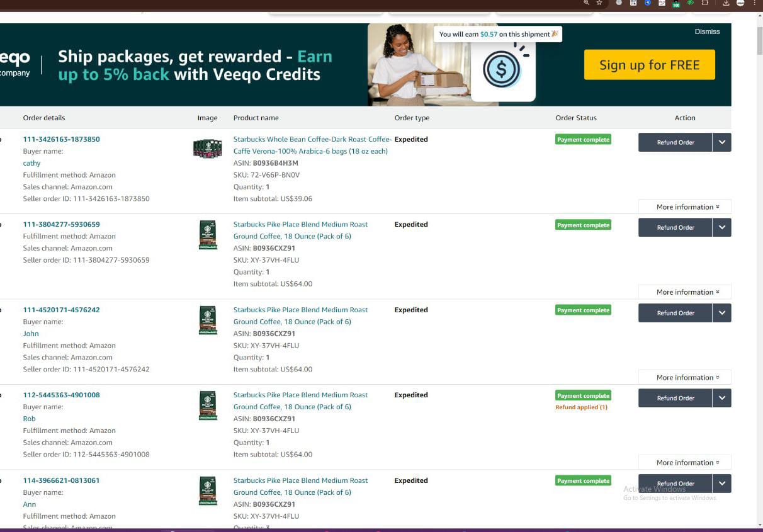Click the Refund applied (1) status text
This screenshot has width=763, height=532.
click(x=581, y=407)
